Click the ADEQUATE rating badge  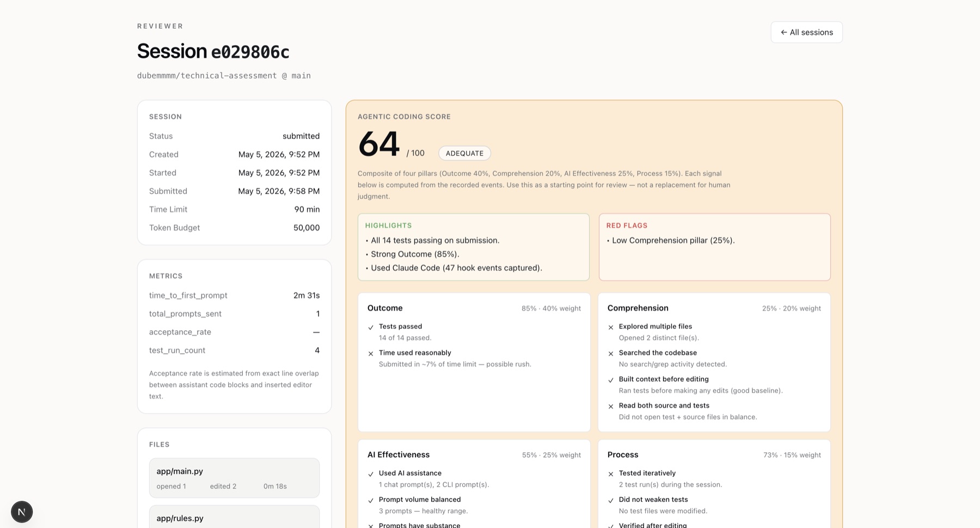click(464, 153)
